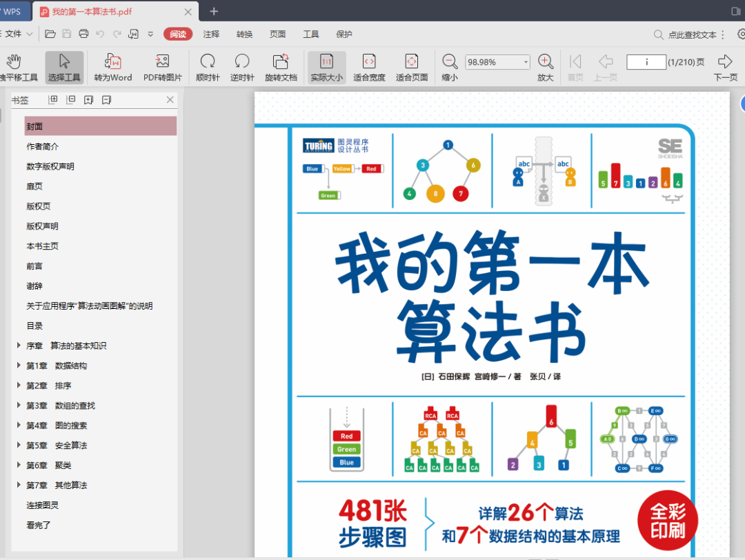Click the Rotate Counterclockwise (逆时针) icon

click(x=242, y=61)
